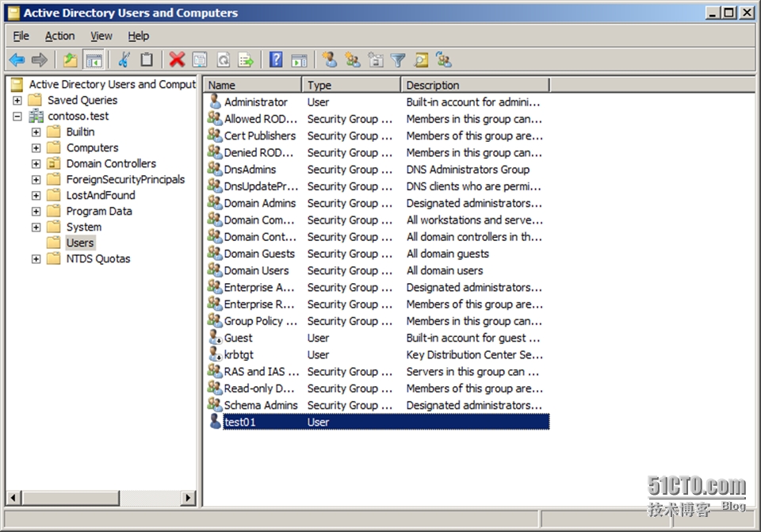The width and height of the screenshot is (761, 532).
Task: Expand the Saved Queries node
Action: [17, 101]
